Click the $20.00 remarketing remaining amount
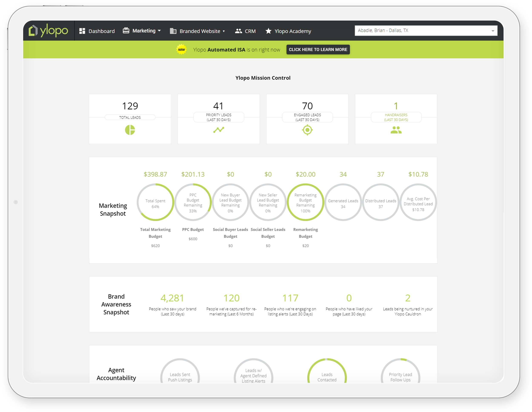Viewport: 532px width, 412px height. (x=305, y=174)
